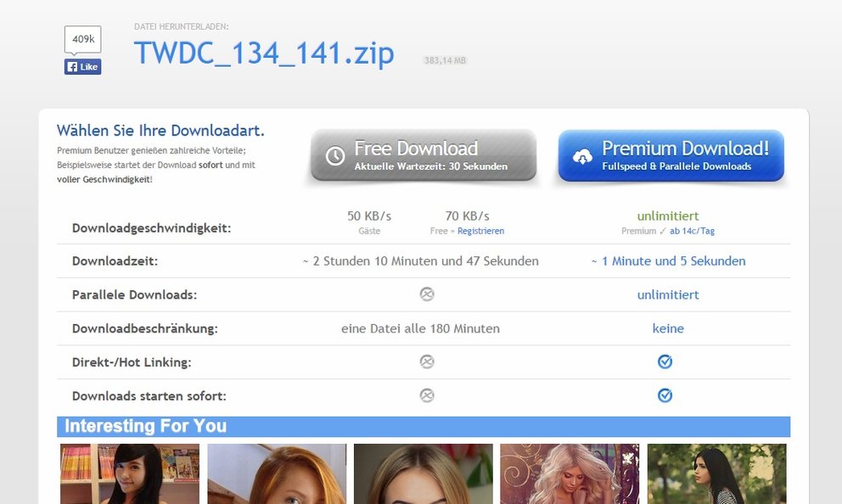This screenshot has width=842, height=504.
Task: Click the crossed-out icon in Parallele Downloads row
Action: [x=427, y=294]
